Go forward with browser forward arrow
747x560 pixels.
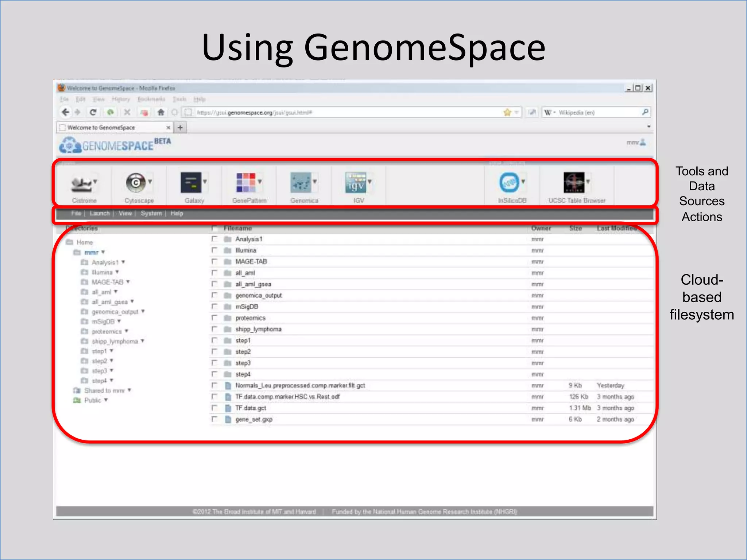point(77,112)
